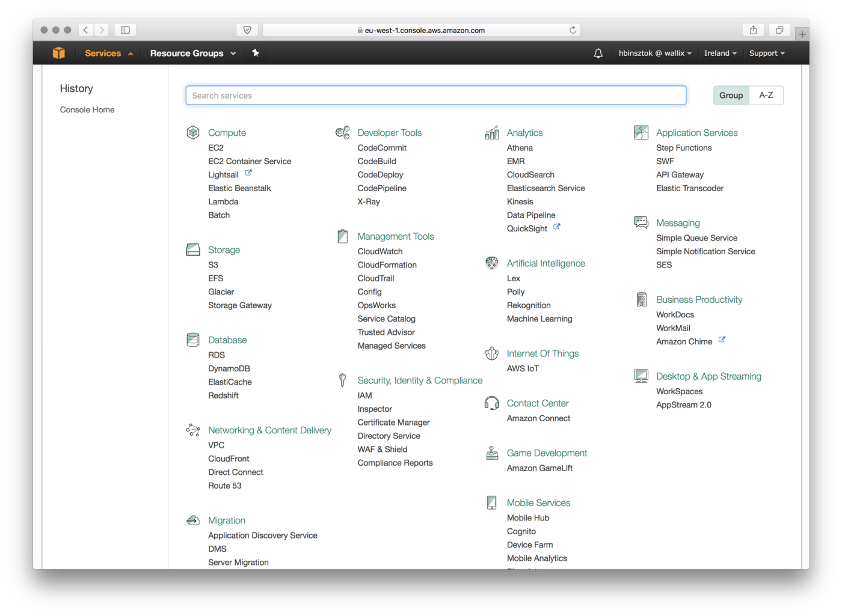Open the Ireland region dropdown
The image size is (842, 616).
click(719, 53)
